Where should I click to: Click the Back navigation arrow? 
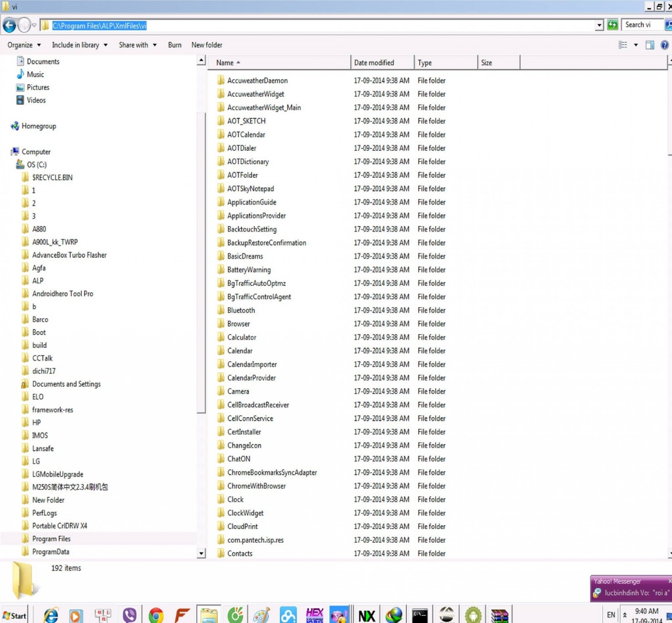pyautogui.click(x=9, y=25)
